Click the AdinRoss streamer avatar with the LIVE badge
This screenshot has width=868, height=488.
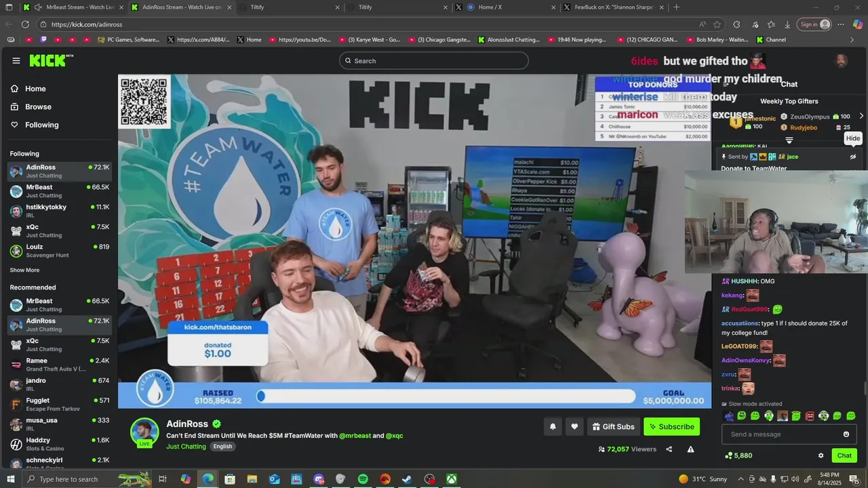tap(144, 433)
